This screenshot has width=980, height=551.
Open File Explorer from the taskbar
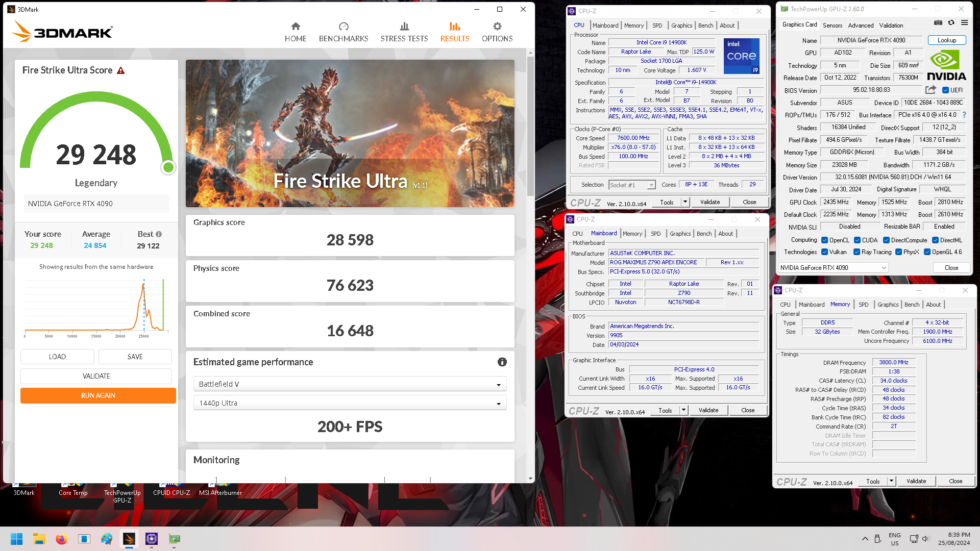(39, 539)
